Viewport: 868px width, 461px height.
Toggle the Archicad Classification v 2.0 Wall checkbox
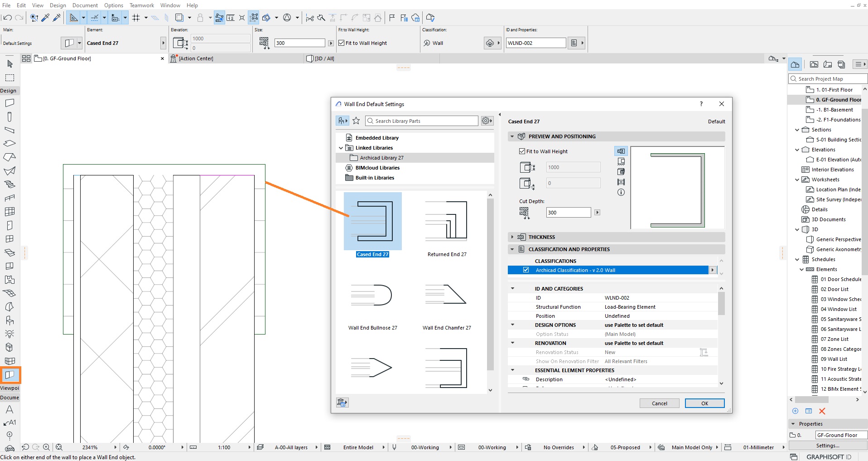(x=526, y=270)
